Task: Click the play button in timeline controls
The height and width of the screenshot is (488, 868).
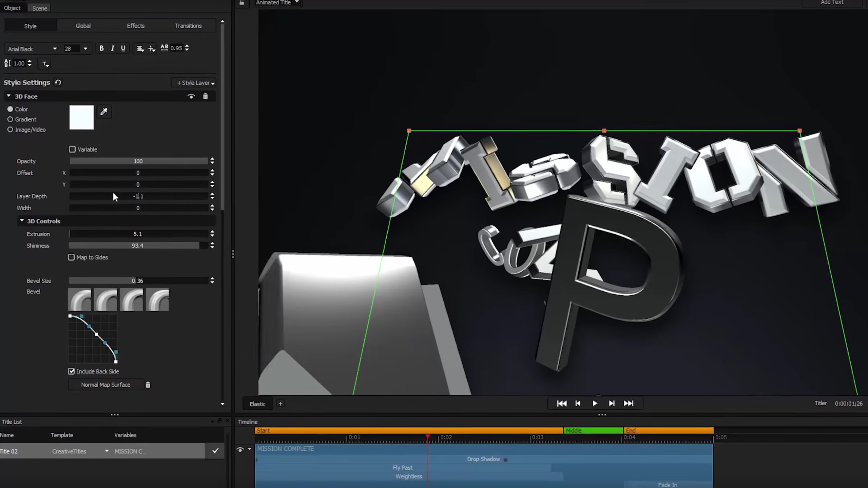Action: 595,404
